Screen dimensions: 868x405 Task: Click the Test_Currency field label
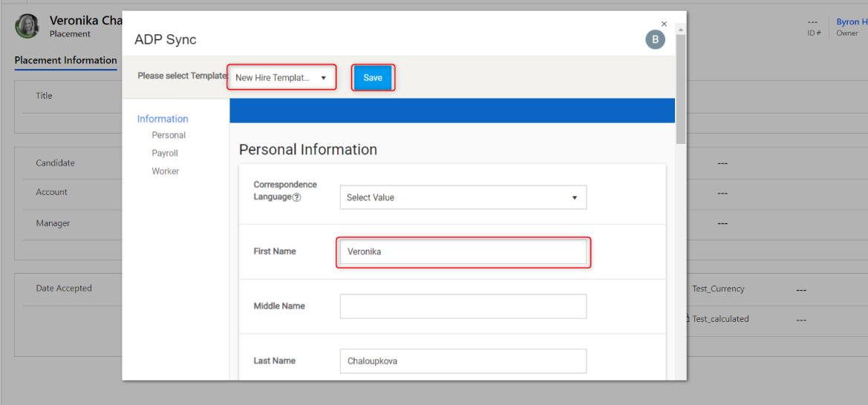pyautogui.click(x=718, y=289)
